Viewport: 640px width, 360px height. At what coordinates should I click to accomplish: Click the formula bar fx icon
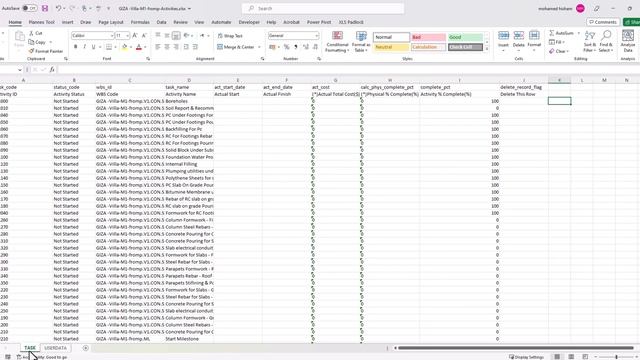point(52,70)
